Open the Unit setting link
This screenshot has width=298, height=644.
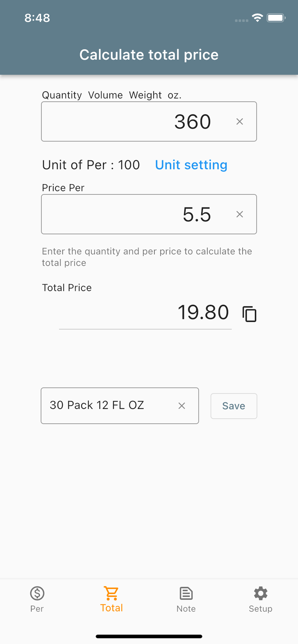tap(191, 165)
